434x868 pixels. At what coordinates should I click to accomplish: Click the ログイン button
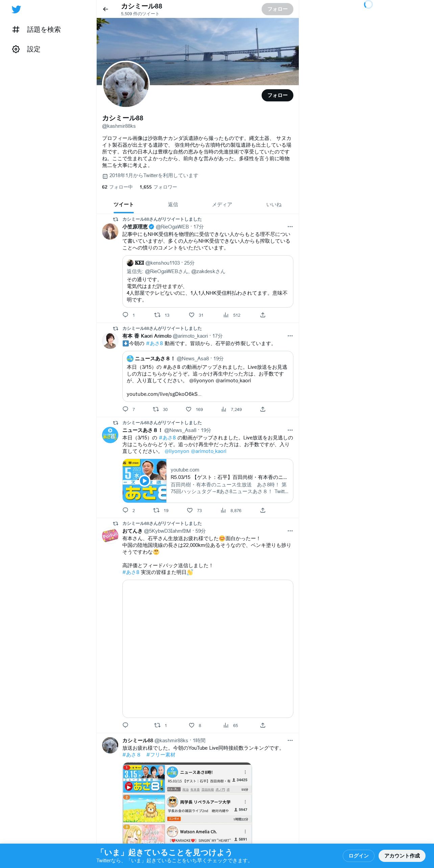(358, 856)
